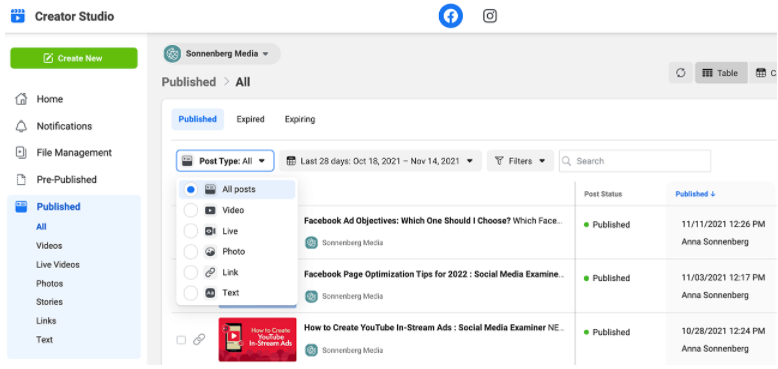Click the link icon on YouTube In-Stream Ads row
778x369 pixels.
199,340
